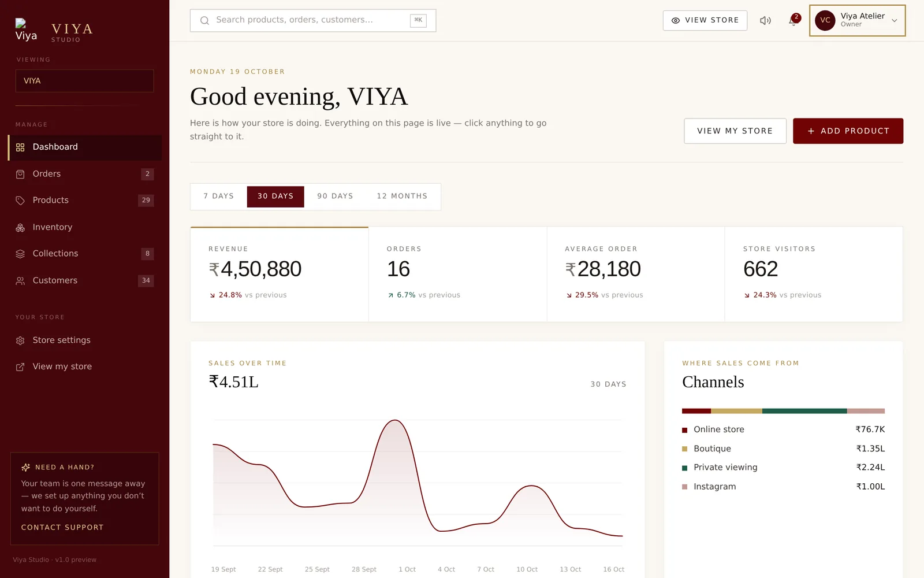
Task: Click the Customers people icon
Action: pos(20,281)
